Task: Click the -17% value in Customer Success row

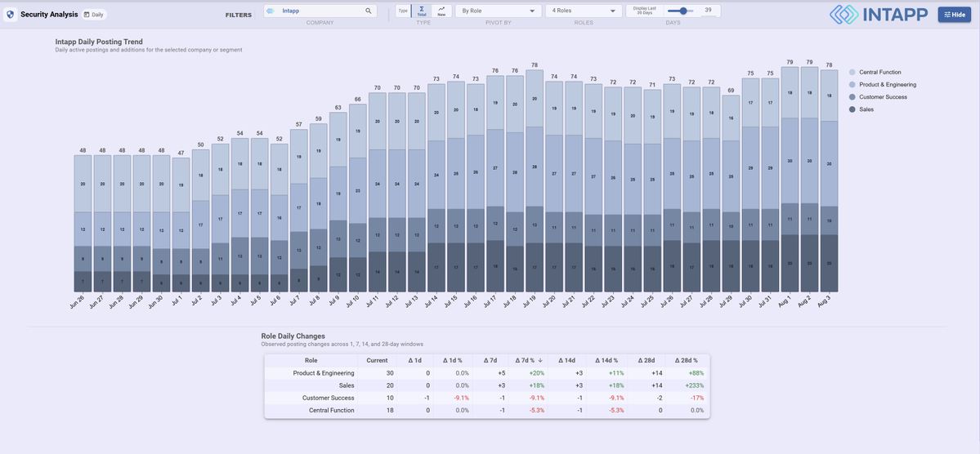Action: (x=696, y=398)
